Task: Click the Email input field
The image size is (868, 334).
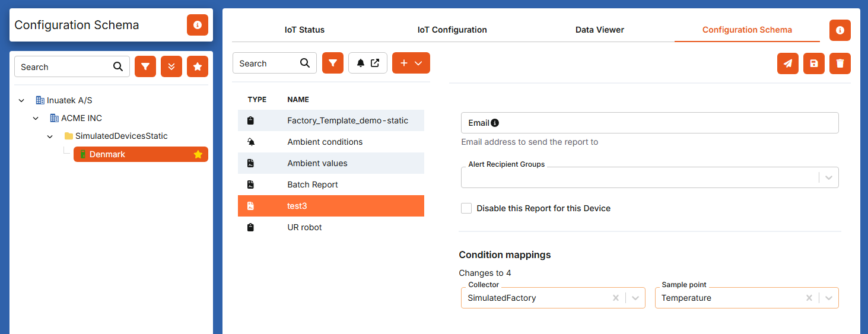Action: [650, 123]
